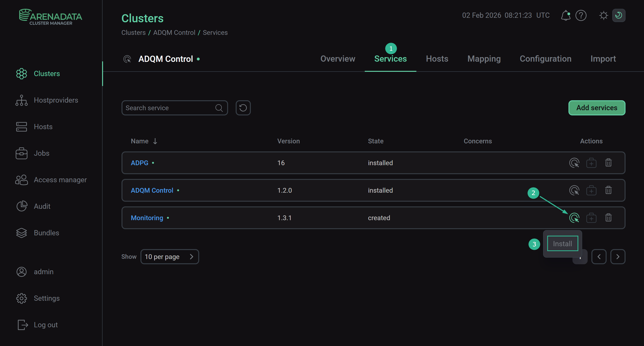The width and height of the screenshot is (644, 346).
Task: Open Bundles in the sidebar
Action: pos(46,233)
